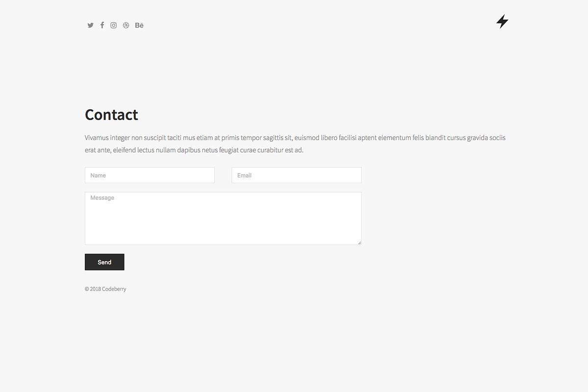Screen dimensions: 588x392
Task: Click Codeberry in the footer copyright
Action: point(114,289)
